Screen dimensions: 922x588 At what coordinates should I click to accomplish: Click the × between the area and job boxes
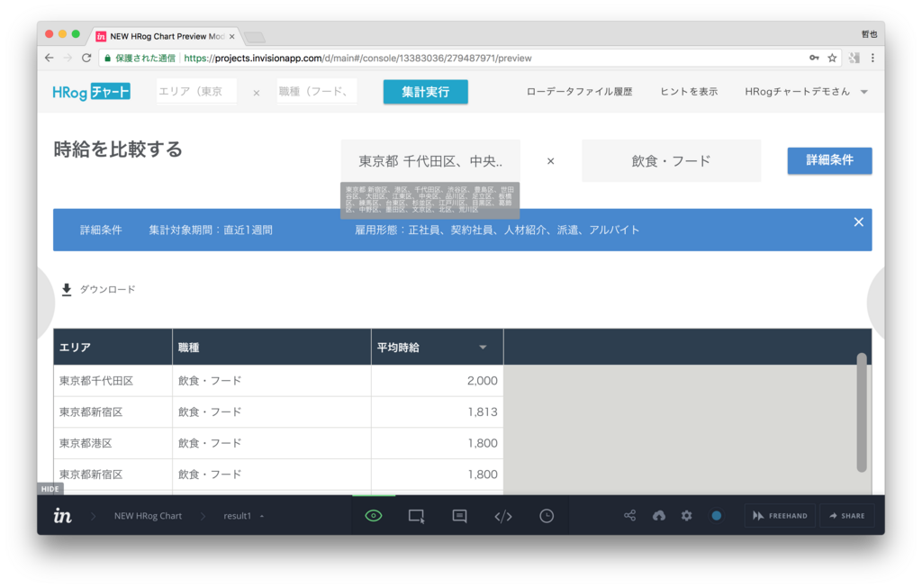tap(550, 161)
